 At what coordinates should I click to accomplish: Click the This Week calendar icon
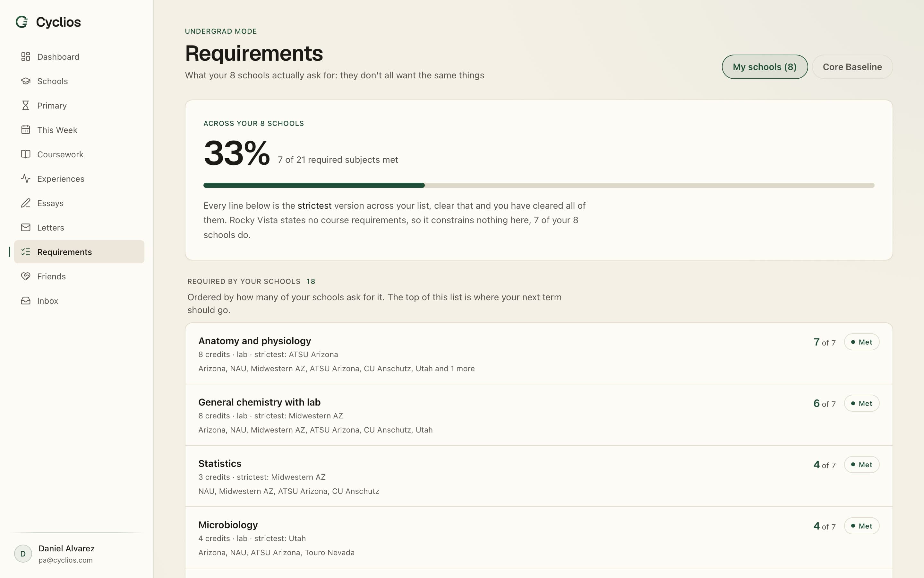point(26,130)
